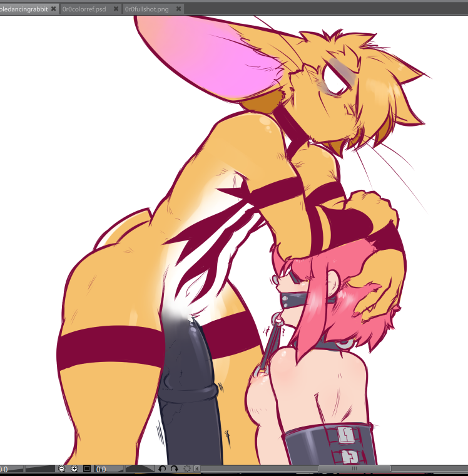Viewport: 468px width, 476px height.
Task: Switch to the 0r0fullshot.png tab
Action: click(146, 9)
